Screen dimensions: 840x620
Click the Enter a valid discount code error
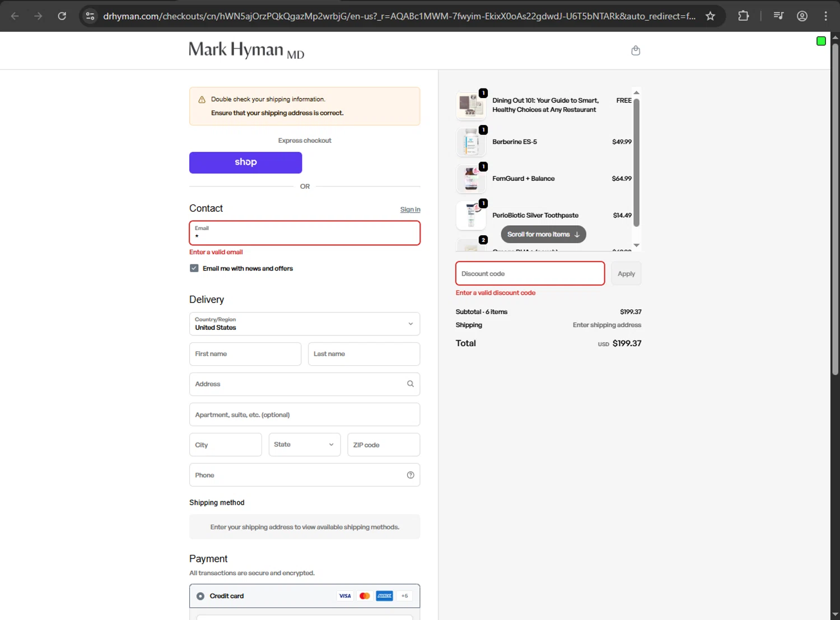(x=496, y=293)
